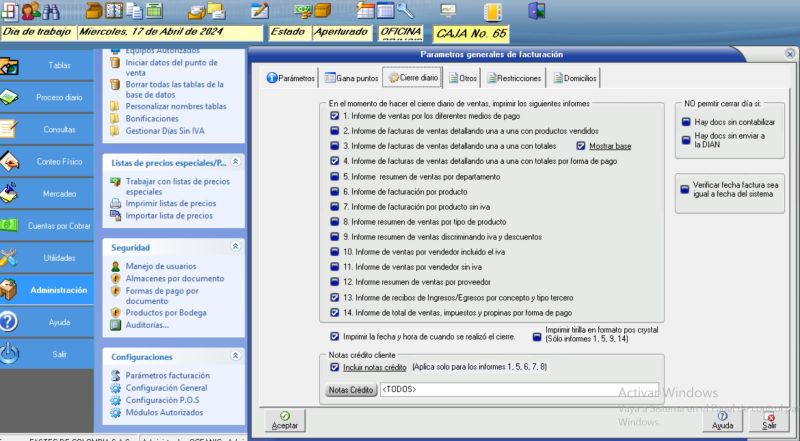Collapse Listas de precios especiales panel

235,161
